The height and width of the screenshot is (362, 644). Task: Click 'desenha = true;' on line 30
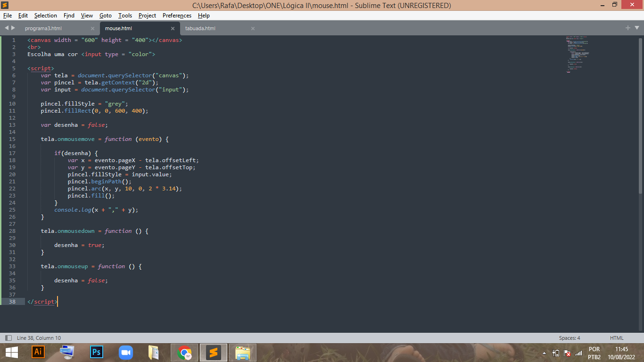tap(79, 245)
